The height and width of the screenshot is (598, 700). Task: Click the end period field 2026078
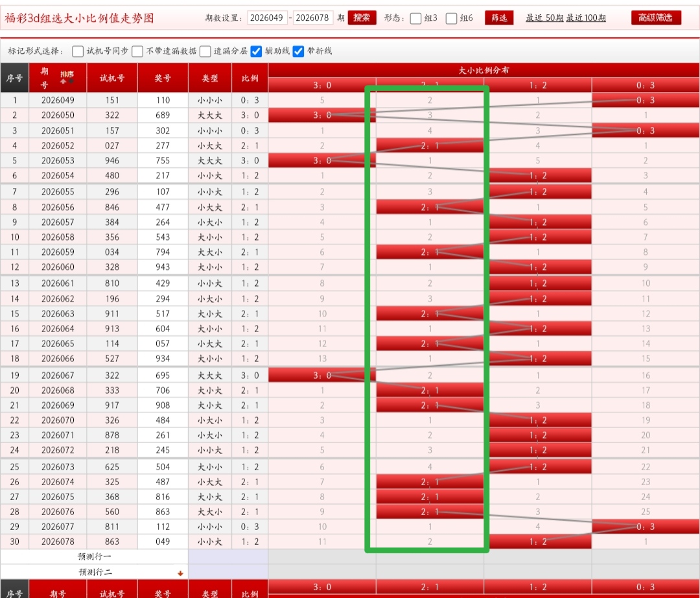pos(313,18)
